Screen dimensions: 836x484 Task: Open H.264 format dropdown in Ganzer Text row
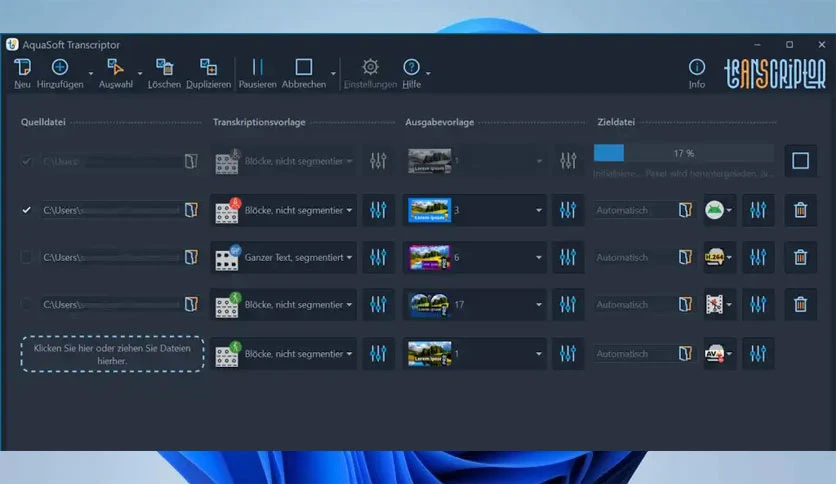pyautogui.click(x=719, y=257)
